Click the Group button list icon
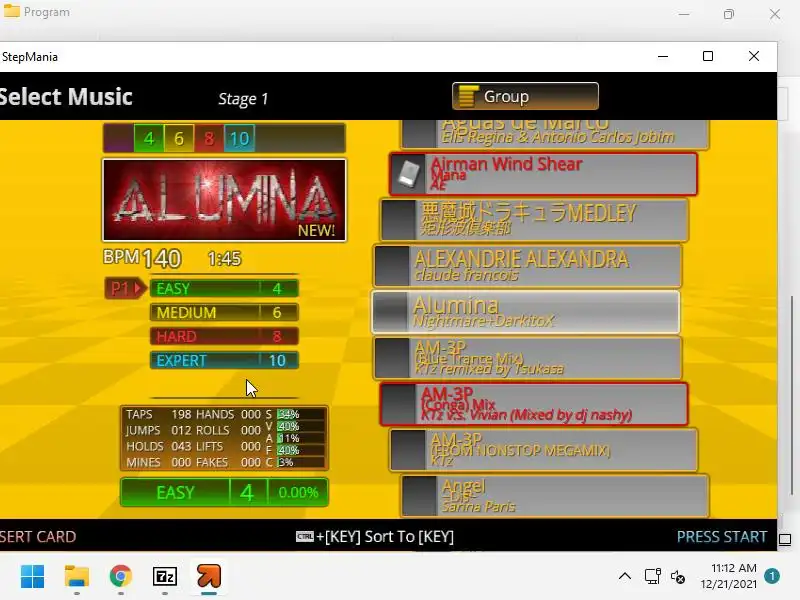The image size is (800, 600). coord(467,96)
